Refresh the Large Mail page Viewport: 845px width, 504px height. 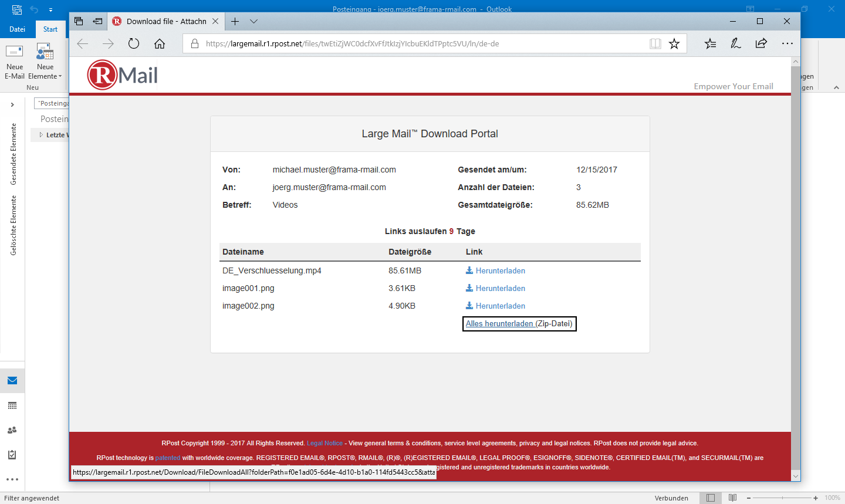tap(134, 43)
